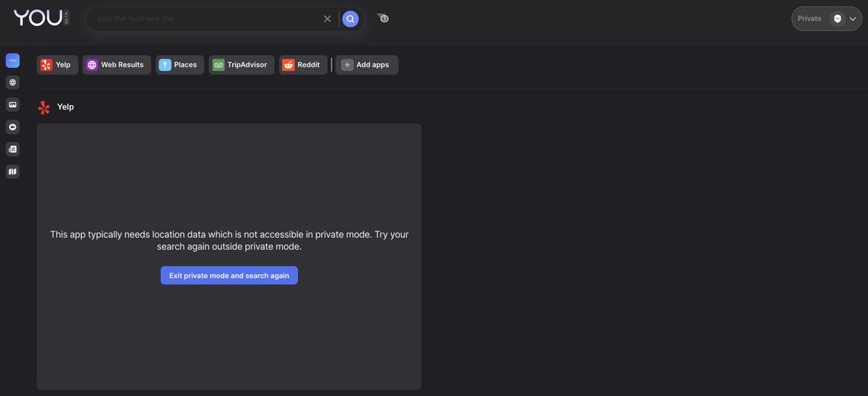This screenshot has width=868, height=396.
Task: Go to the YOU logo home link
Action: 41,17
